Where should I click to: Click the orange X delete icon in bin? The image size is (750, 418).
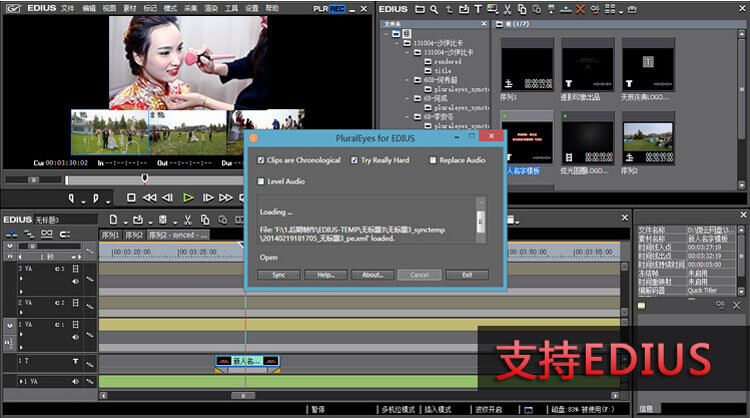pos(580,9)
